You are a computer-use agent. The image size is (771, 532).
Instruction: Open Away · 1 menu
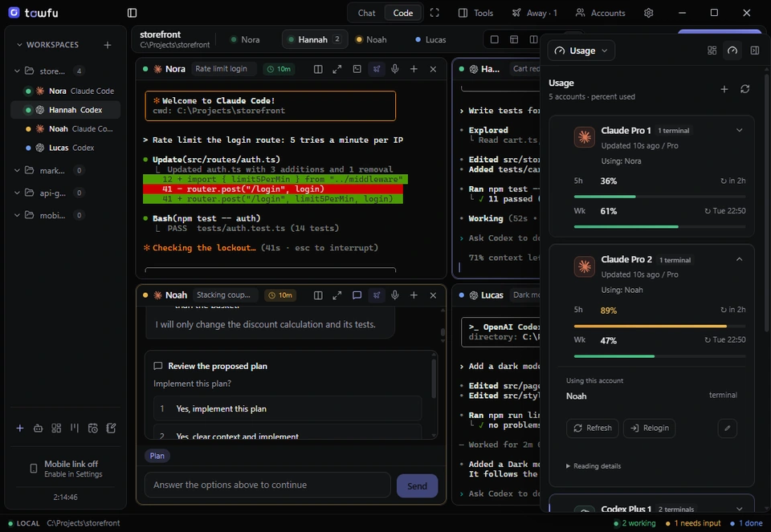coord(535,13)
